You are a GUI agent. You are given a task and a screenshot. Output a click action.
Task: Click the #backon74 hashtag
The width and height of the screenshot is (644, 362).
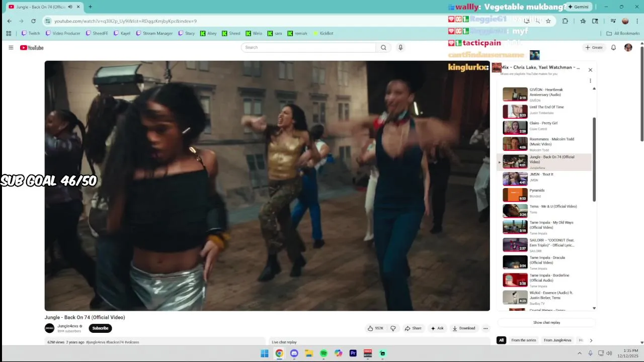[x=115, y=342]
